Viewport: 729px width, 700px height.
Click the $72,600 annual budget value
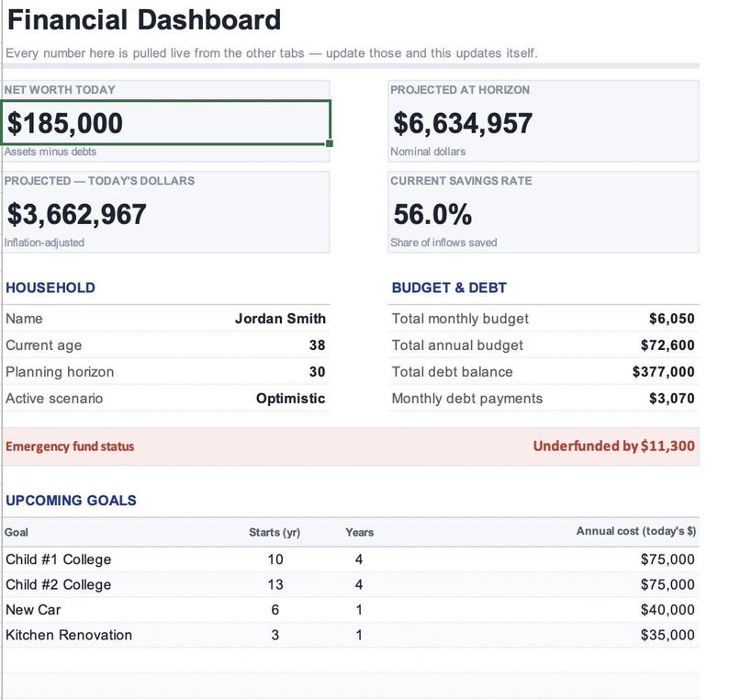click(x=667, y=345)
